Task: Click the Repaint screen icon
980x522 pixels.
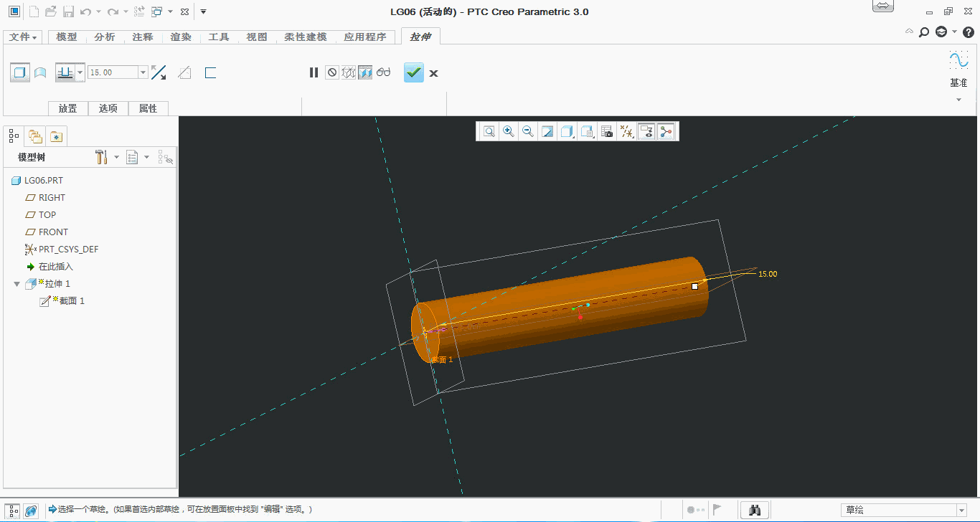Action: point(547,131)
